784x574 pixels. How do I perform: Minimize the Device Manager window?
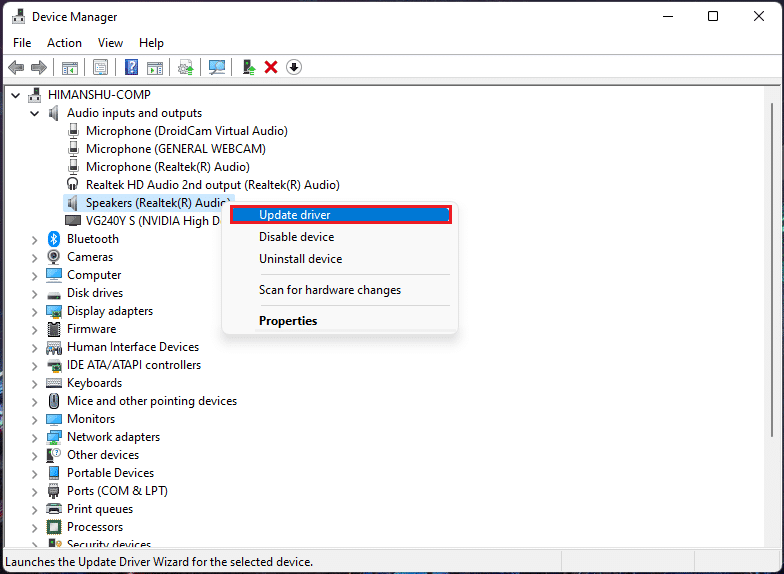[x=668, y=16]
